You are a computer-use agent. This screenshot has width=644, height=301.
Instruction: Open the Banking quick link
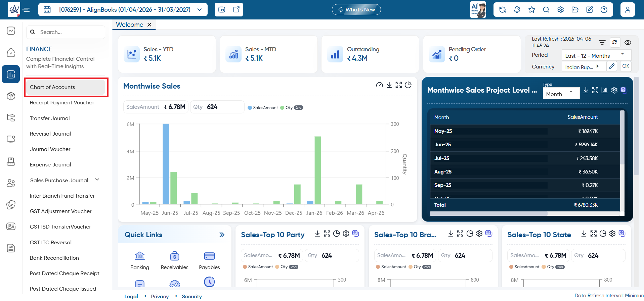[139, 261]
